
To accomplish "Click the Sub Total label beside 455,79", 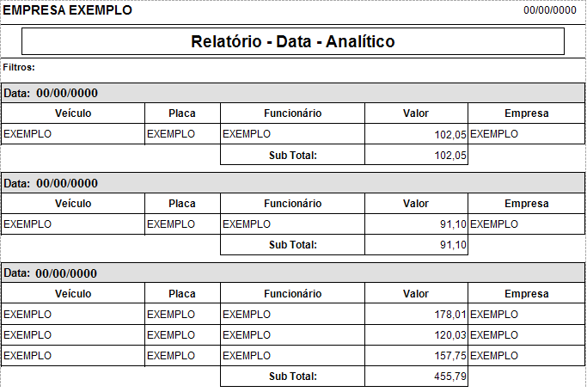I will coord(292,377).
